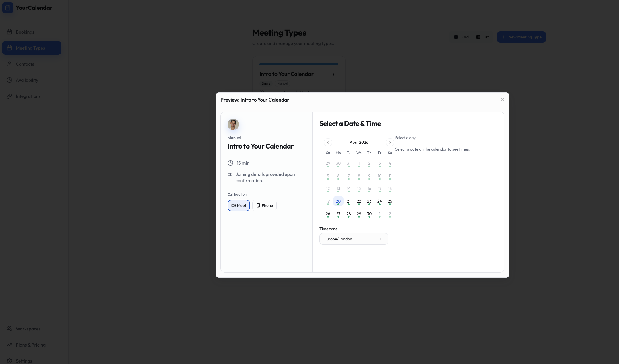This screenshot has height=364, width=619.
Task: Open Availability in the sidebar
Action: click(32, 80)
